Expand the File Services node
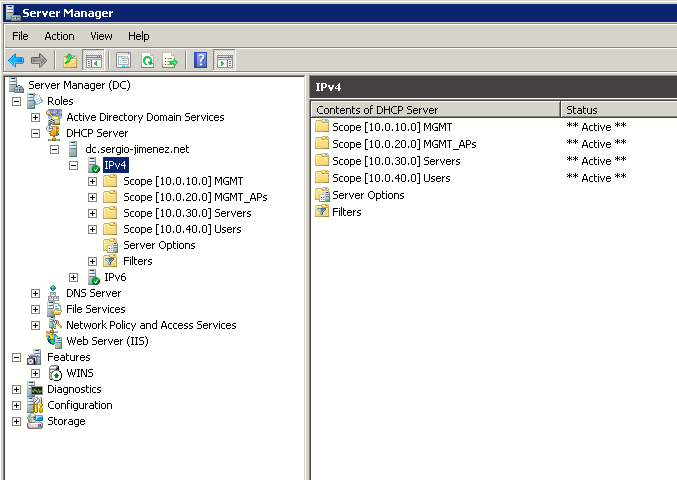Image resolution: width=677 pixels, height=480 pixels. (35, 309)
